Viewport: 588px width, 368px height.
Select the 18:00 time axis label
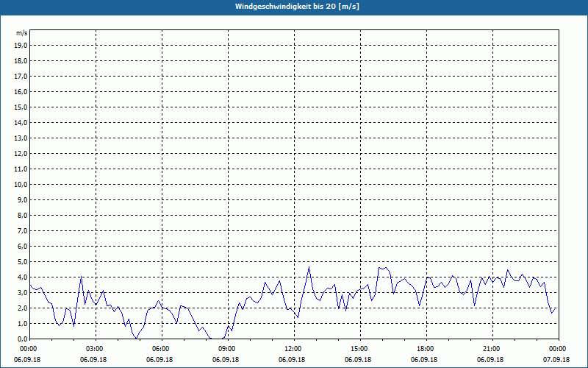point(427,349)
